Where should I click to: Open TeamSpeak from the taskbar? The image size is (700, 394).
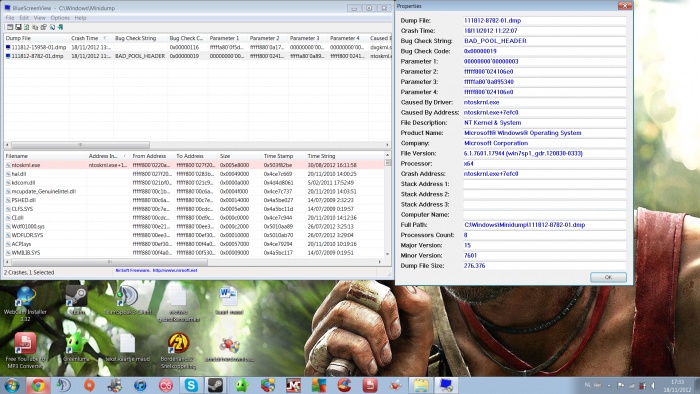pyautogui.click(x=63, y=385)
